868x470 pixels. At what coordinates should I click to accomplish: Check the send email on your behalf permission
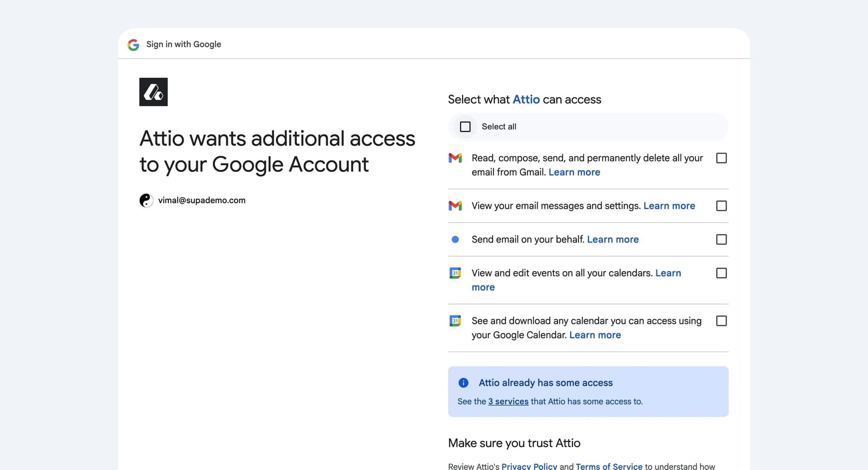tap(721, 239)
